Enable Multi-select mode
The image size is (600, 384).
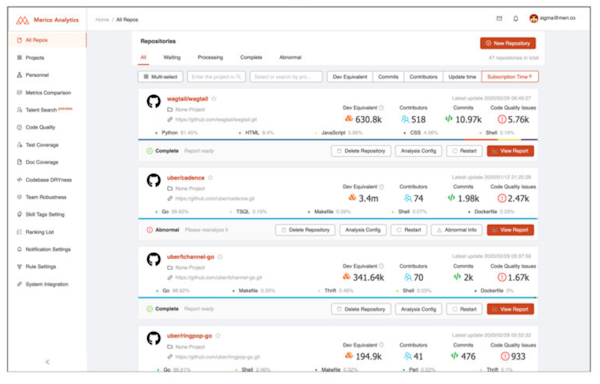point(160,77)
